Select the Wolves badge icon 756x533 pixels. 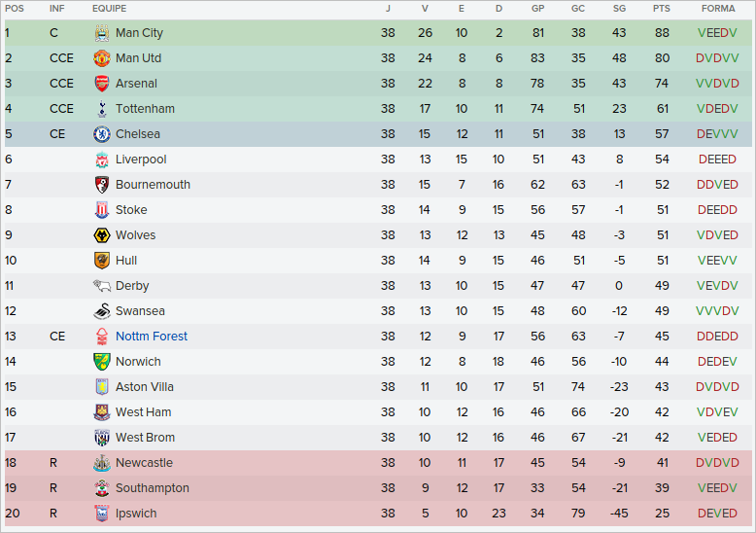tap(102, 235)
